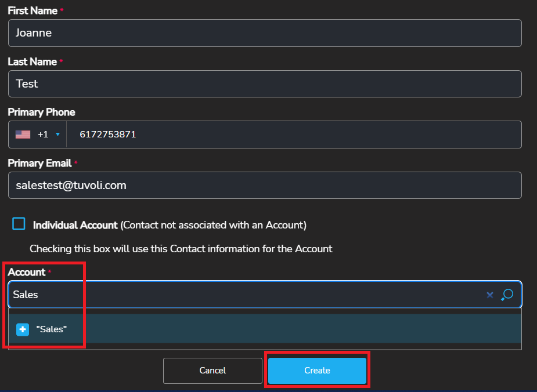537x392 pixels.
Task: Expand the country code dropdown arrow
Action: pyautogui.click(x=57, y=135)
